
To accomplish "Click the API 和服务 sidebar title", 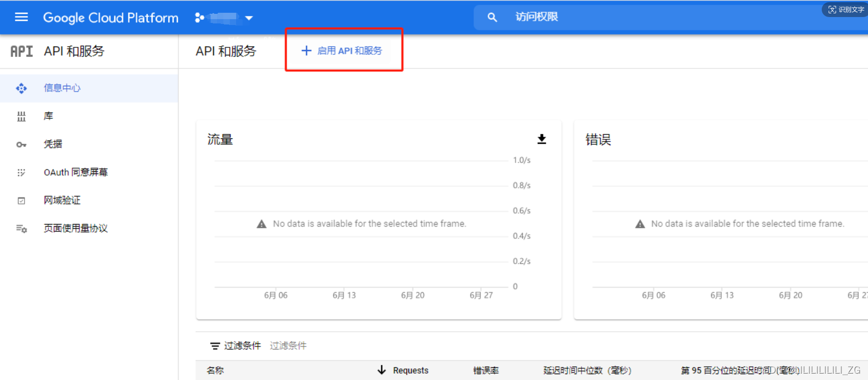I will click(74, 51).
